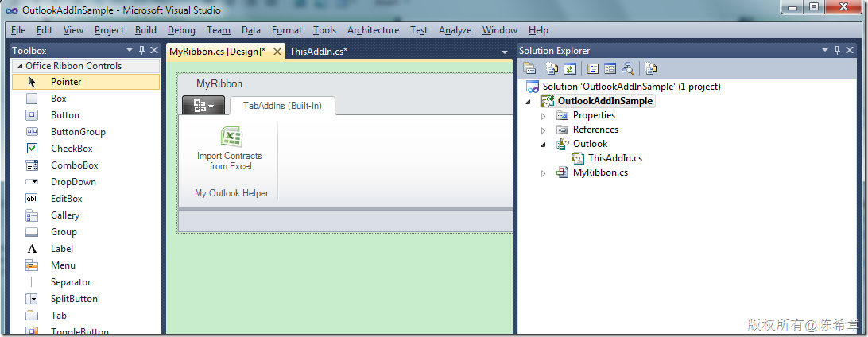
Task: Close the MyRibbon.cs [Design] tab
Action: [x=277, y=52]
